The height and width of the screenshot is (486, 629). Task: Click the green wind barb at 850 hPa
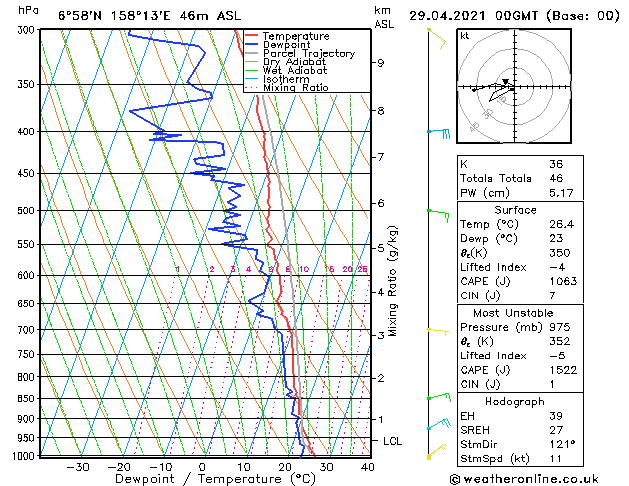[439, 397]
